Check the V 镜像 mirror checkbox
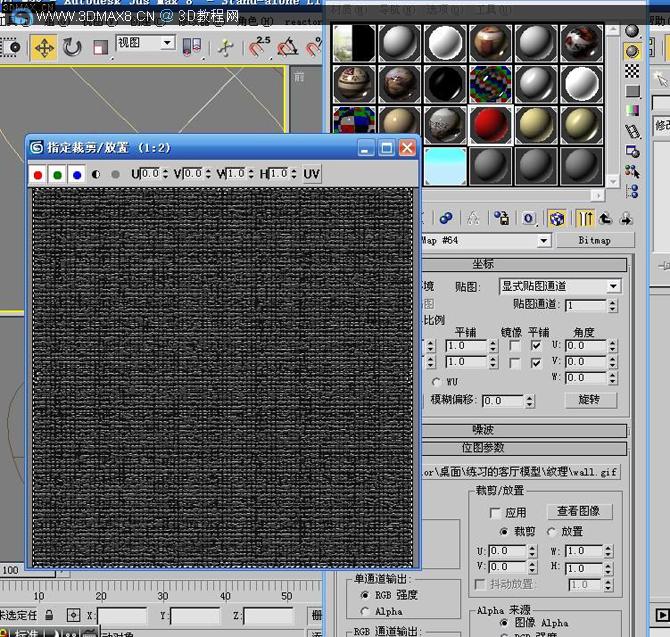This screenshot has width=670, height=637. click(x=515, y=363)
